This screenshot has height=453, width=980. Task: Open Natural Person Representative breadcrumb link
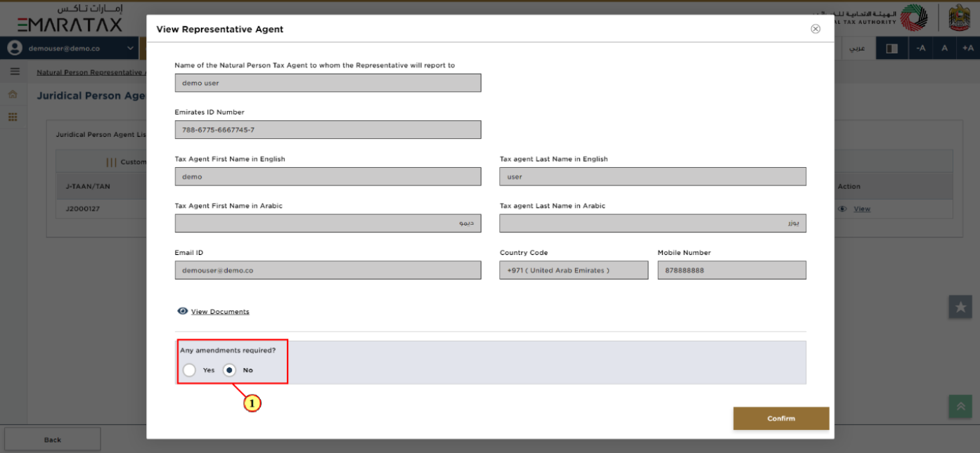click(91, 72)
